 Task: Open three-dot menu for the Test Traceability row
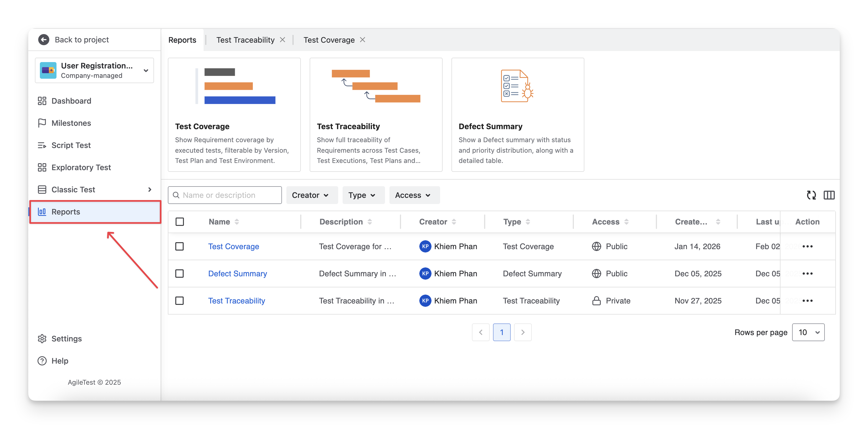click(807, 300)
